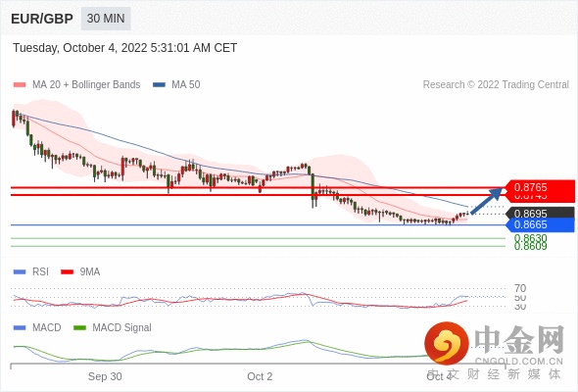Click the blue RSI legend swatch
This screenshot has height=392, width=578.
[20, 272]
